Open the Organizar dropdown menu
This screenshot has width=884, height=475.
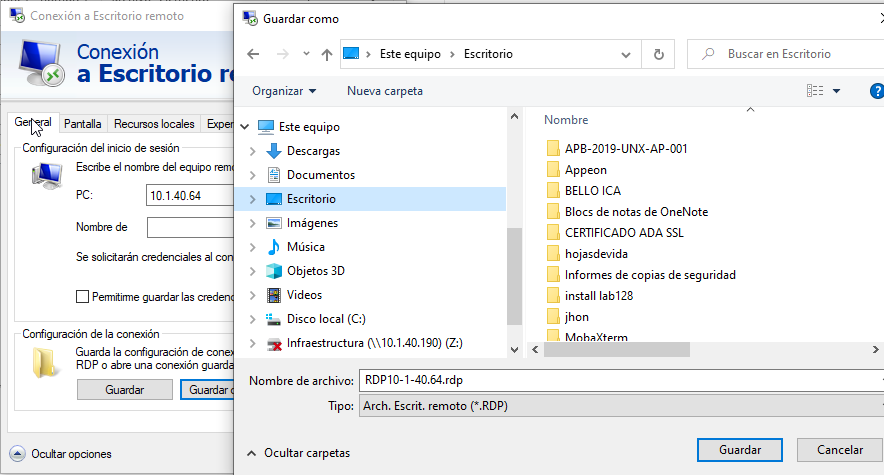coord(284,91)
